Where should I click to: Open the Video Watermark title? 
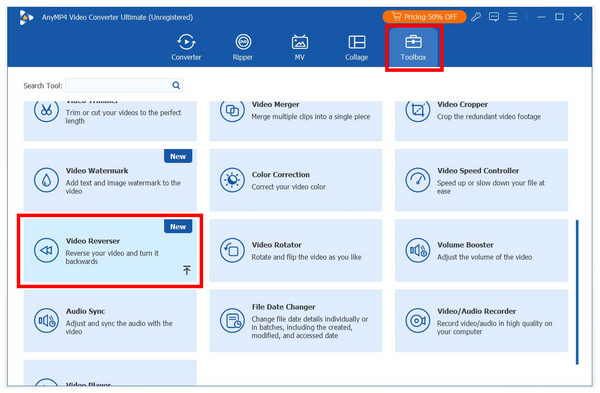click(x=97, y=171)
